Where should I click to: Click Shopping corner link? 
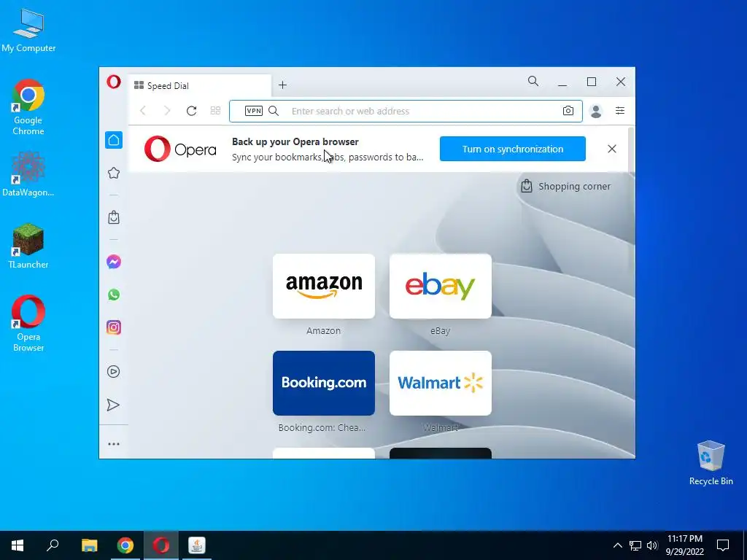[x=566, y=186]
